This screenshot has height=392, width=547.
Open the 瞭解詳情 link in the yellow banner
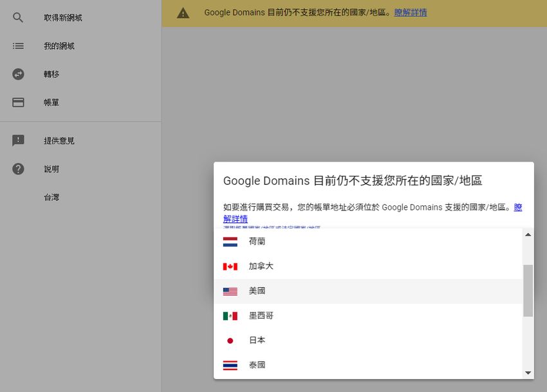411,13
